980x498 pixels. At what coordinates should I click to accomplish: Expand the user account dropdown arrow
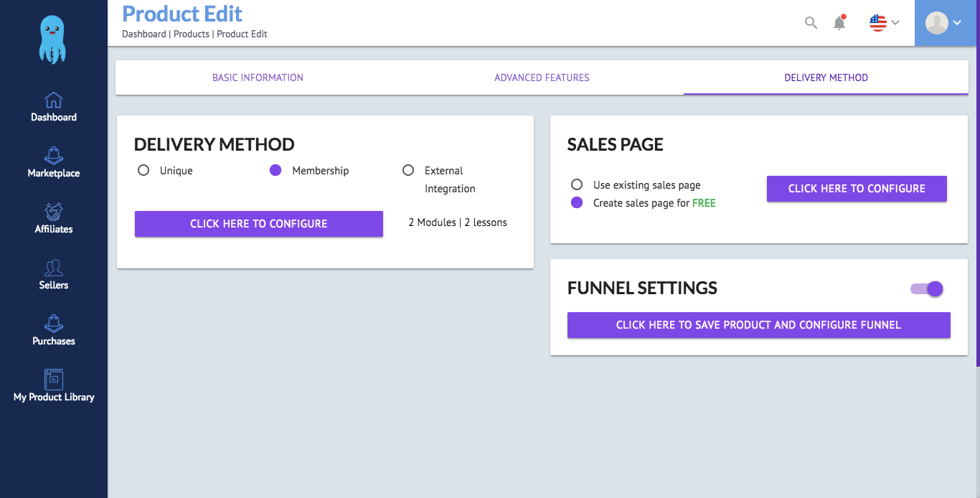pyautogui.click(x=958, y=23)
